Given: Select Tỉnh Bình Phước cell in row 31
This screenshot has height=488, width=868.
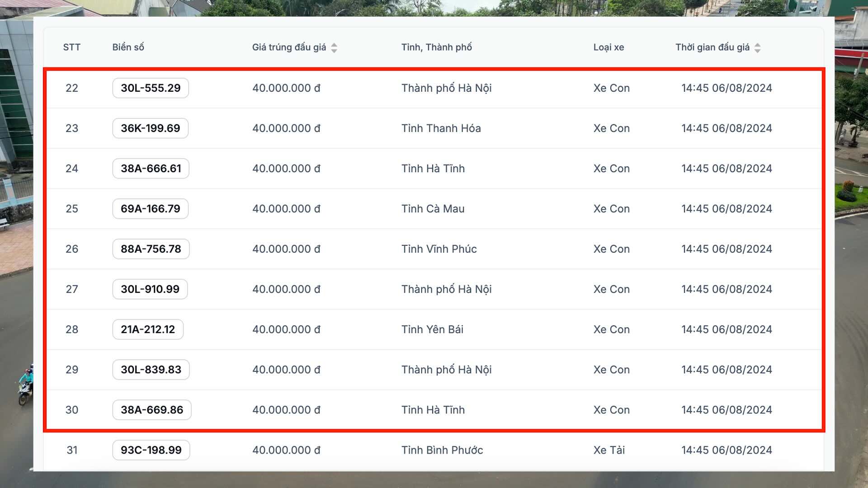Looking at the screenshot, I should 442,450.
